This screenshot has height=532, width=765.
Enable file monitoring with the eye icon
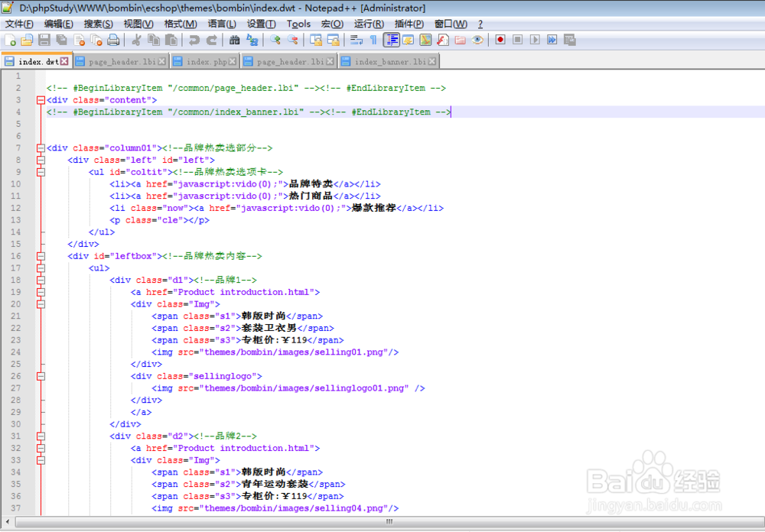(477, 40)
